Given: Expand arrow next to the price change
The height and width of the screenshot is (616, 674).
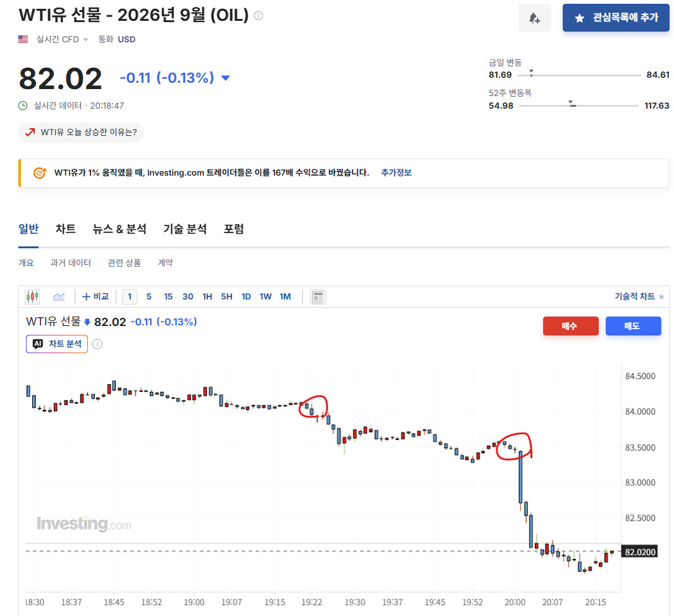Looking at the screenshot, I should 225,78.
